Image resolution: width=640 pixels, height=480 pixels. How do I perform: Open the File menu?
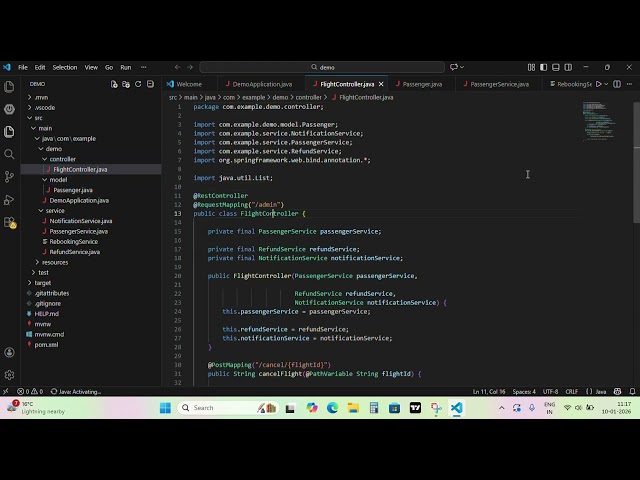(23, 67)
